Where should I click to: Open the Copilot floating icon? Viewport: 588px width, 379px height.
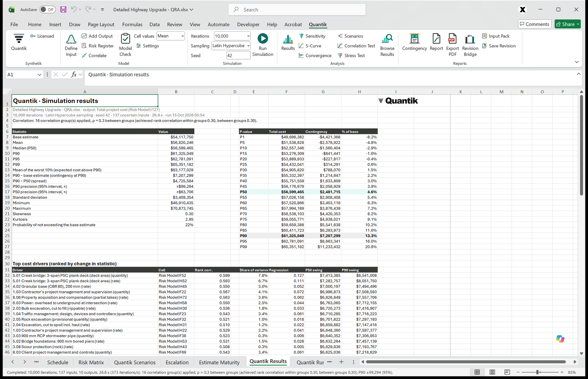[x=560, y=339]
